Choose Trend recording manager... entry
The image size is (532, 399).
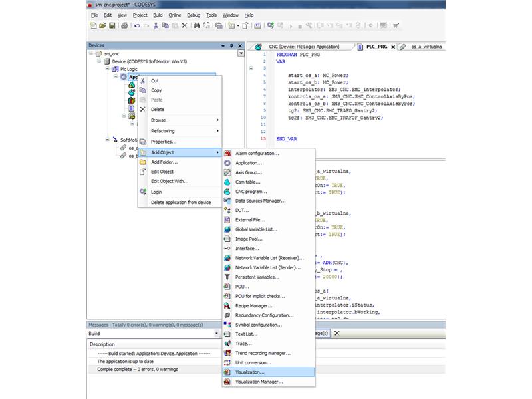click(x=269, y=353)
